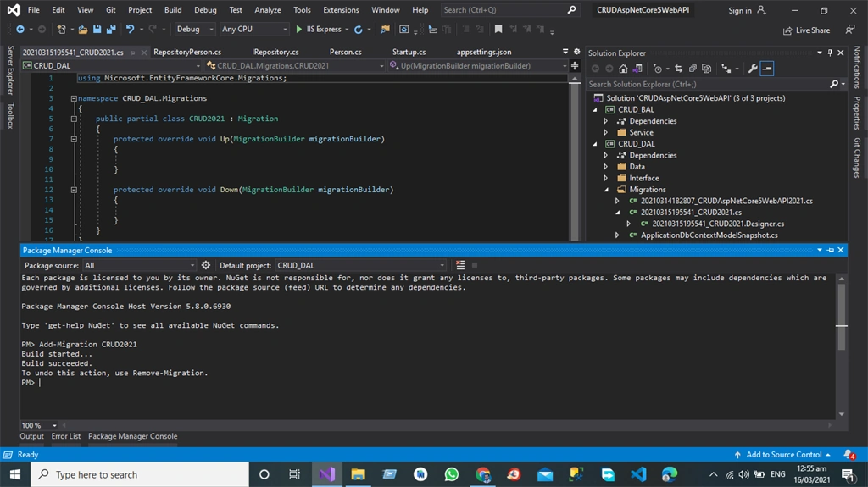Toggle the Preview Selected Items button
Screen dimensions: 868x487
click(x=767, y=69)
